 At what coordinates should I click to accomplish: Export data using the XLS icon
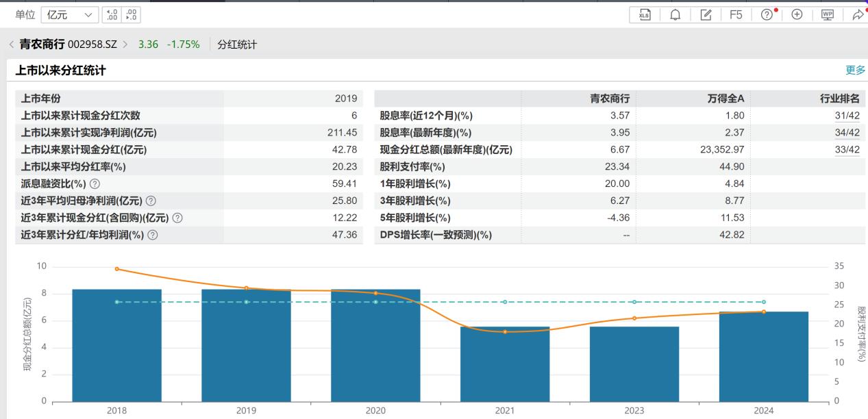(x=645, y=14)
